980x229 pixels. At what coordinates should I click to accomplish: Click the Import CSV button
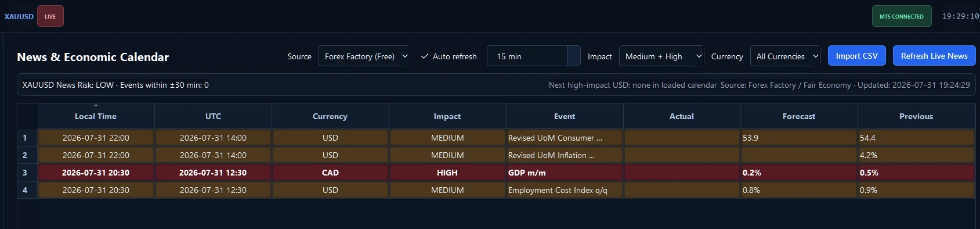[x=857, y=56]
